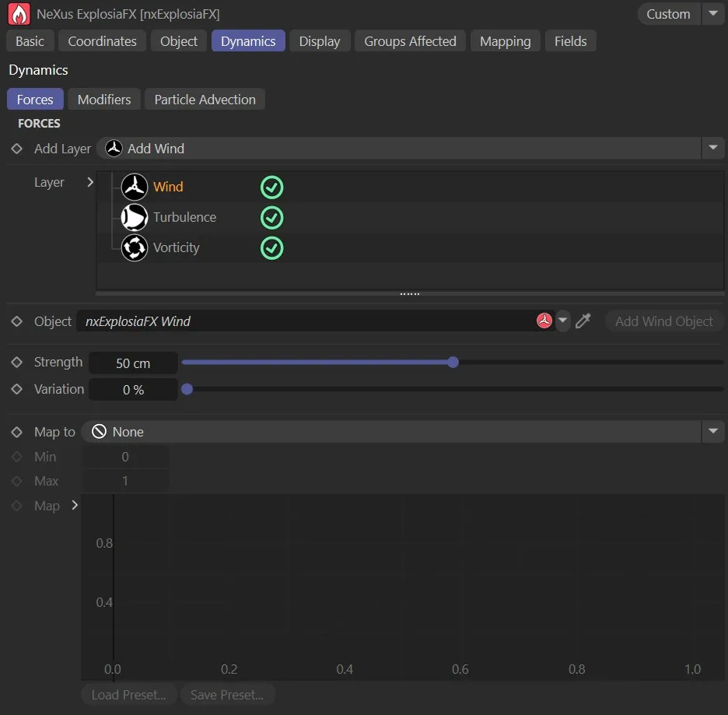Image resolution: width=728 pixels, height=715 pixels.
Task: Switch to the Display tab
Action: tap(320, 41)
